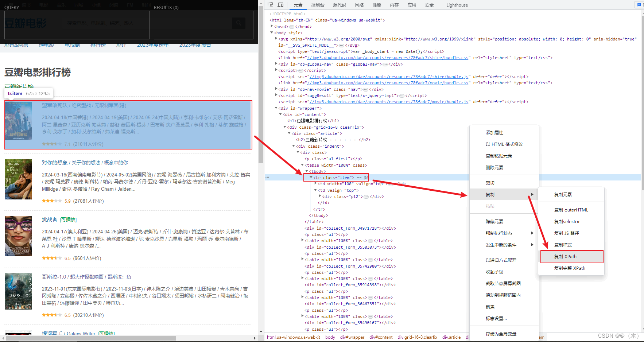Click the ellipsis badge in the SVG sprite node
This screenshot has width=644, height=342.
coord(341,45)
